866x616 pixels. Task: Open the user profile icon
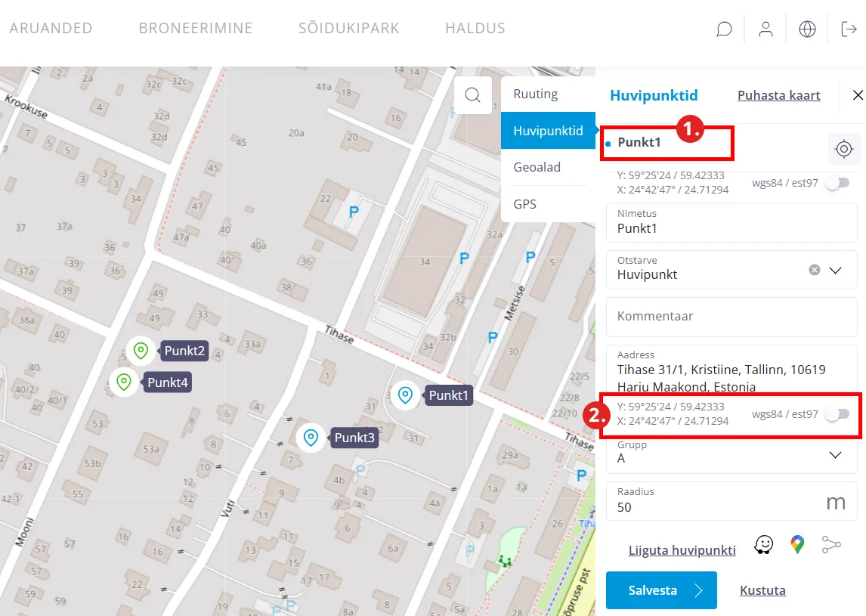pyautogui.click(x=765, y=29)
